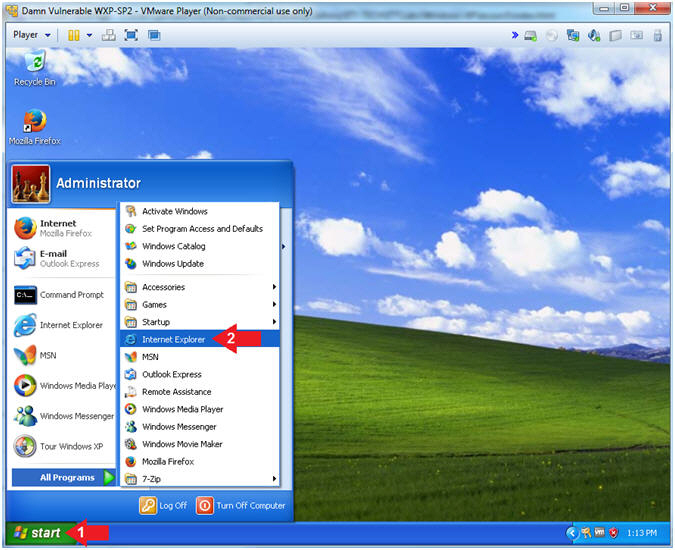Open the VMware Player menu
Screen dimensions: 675x550
point(32,35)
